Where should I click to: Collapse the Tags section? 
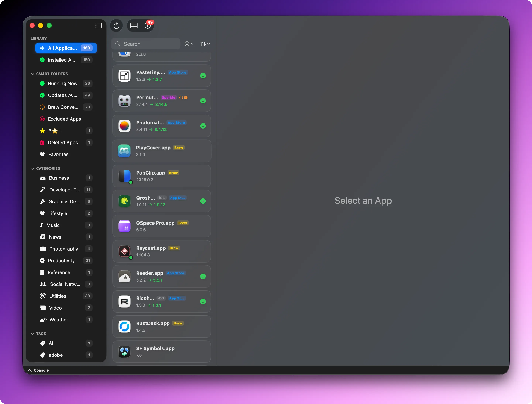(x=32, y=334)
